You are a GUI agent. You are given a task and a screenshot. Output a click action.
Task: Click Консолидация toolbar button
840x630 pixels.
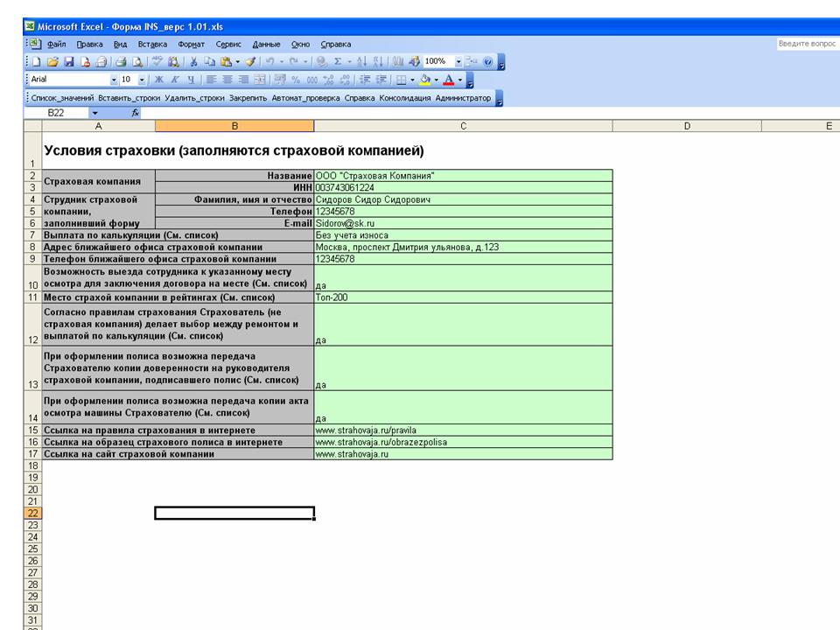click(404, 98)
